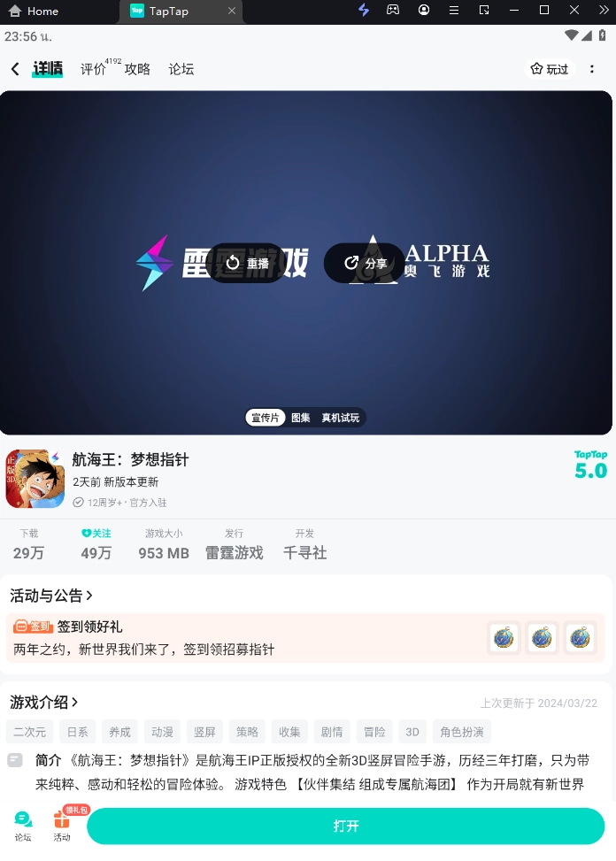Open the 论坛 forum icon at bottom

(x=23, y=826)
